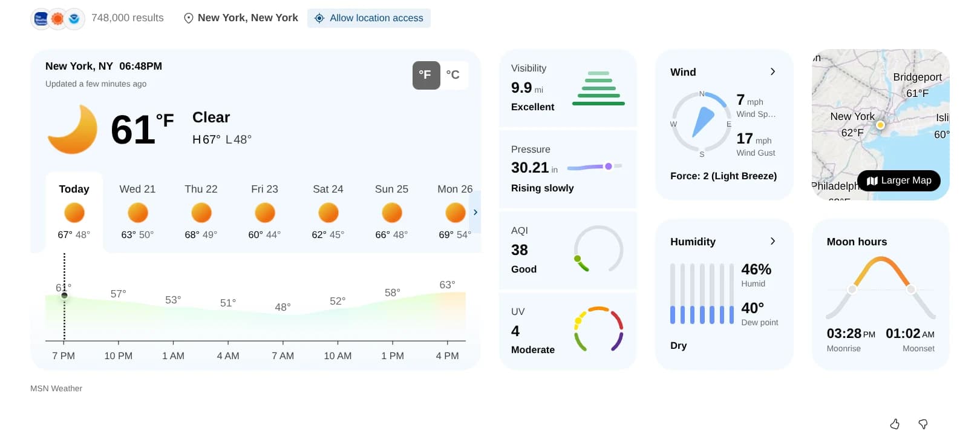Viewport: 980px width, 430px height.
Task: Open Larger Map button
Action: click(899, 180)
